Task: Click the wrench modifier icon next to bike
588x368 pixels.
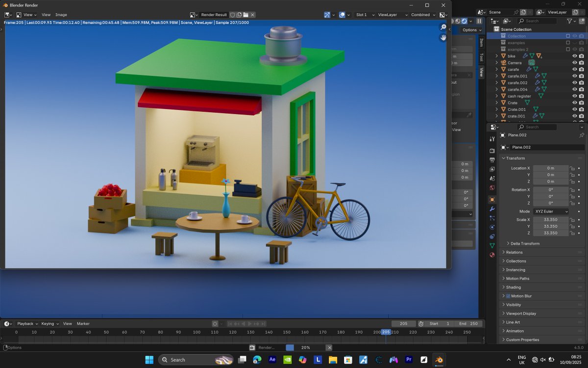Action: [x=525, y=55]
